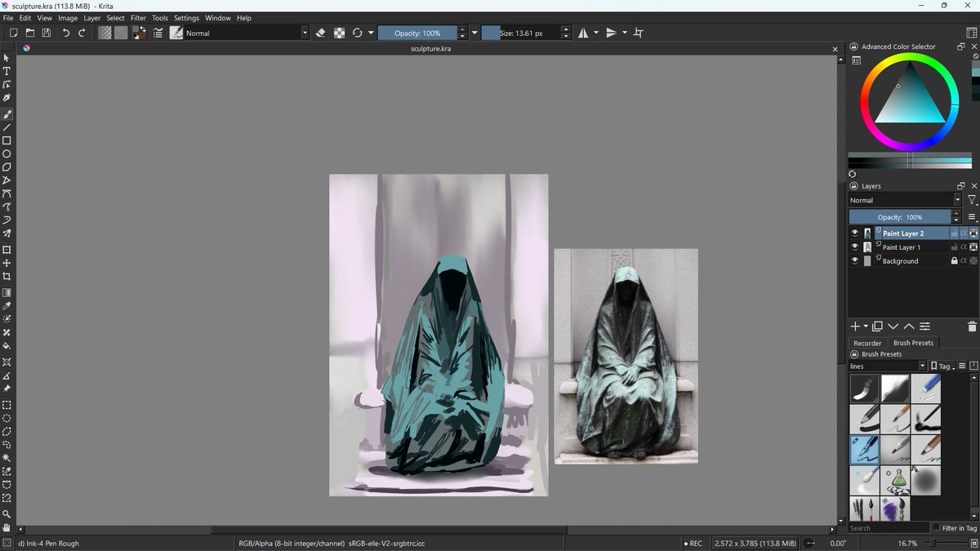Click horizontal mirror tool icon
The image size is (980, 551).
click(583, 33)
